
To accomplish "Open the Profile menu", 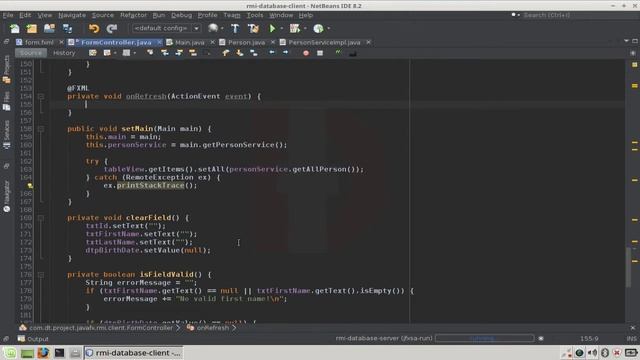I will point(207,15).
